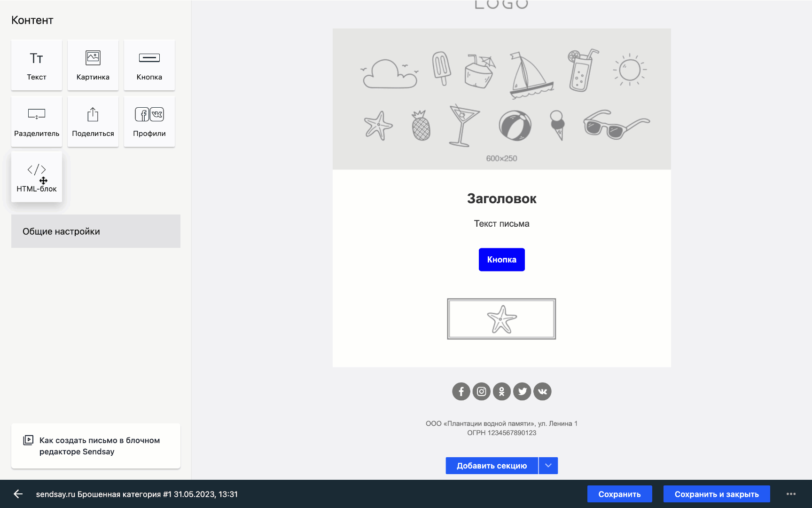
Task: Select the 600×250 summer banner image
Action: pyautogui.click(x=502, y=99)
